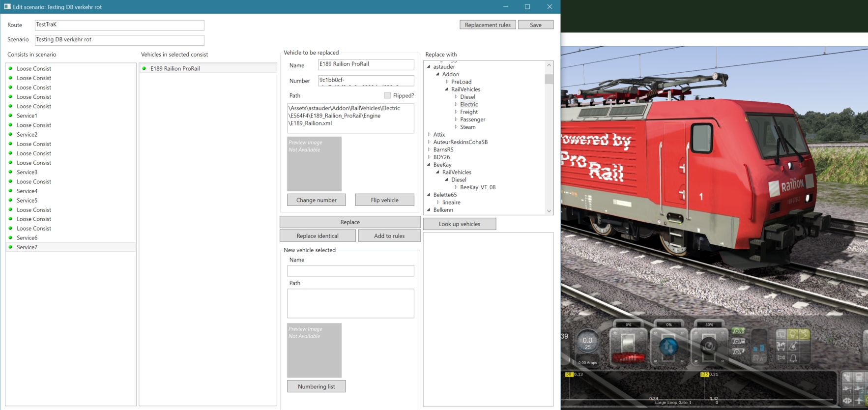
Task: Expand the AuteurReskinsCohaSB node
Action: (x=429, y=142)
